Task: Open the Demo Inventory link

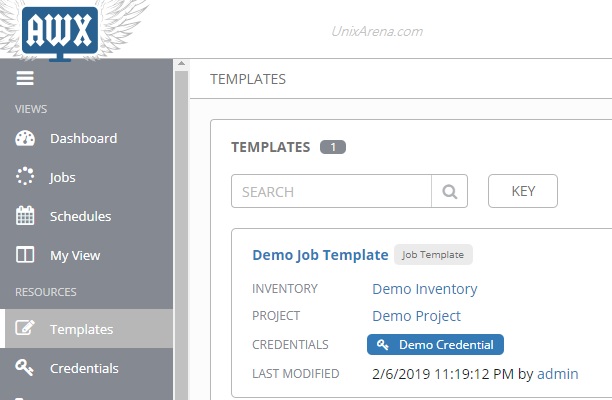Action: coord(424,289)
